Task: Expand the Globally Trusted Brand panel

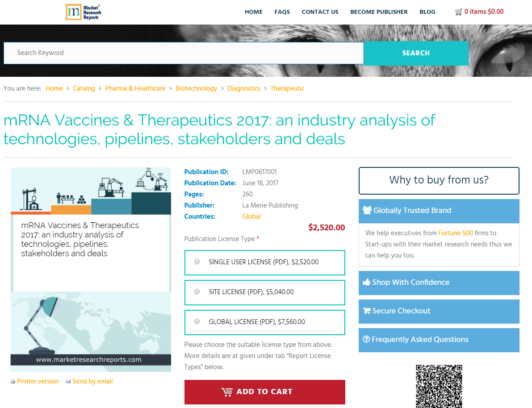Action: [439, 211]
